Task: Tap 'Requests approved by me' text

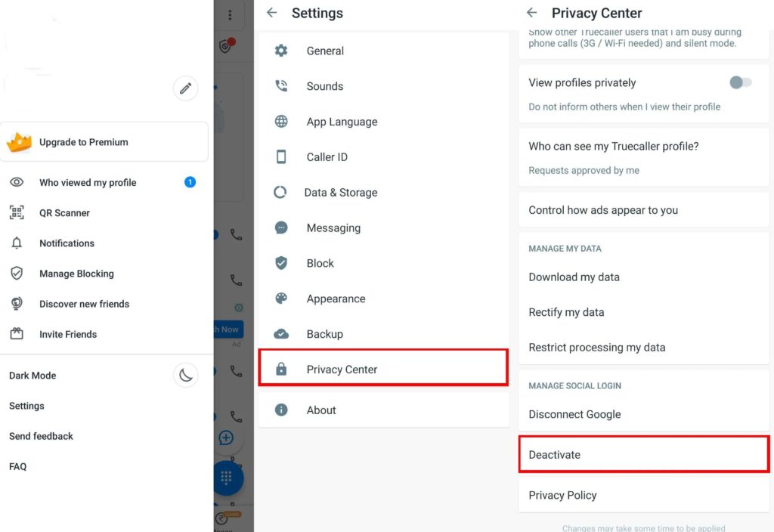Action: [x=584, y=170]
